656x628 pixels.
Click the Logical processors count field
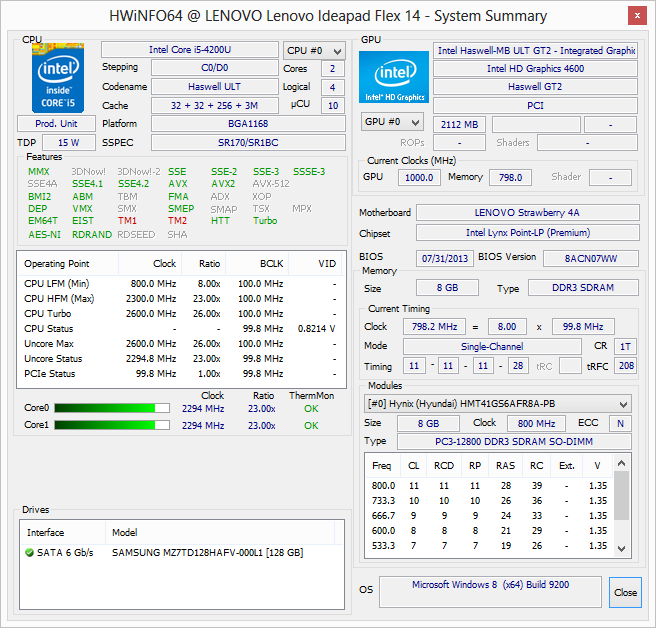333,87
